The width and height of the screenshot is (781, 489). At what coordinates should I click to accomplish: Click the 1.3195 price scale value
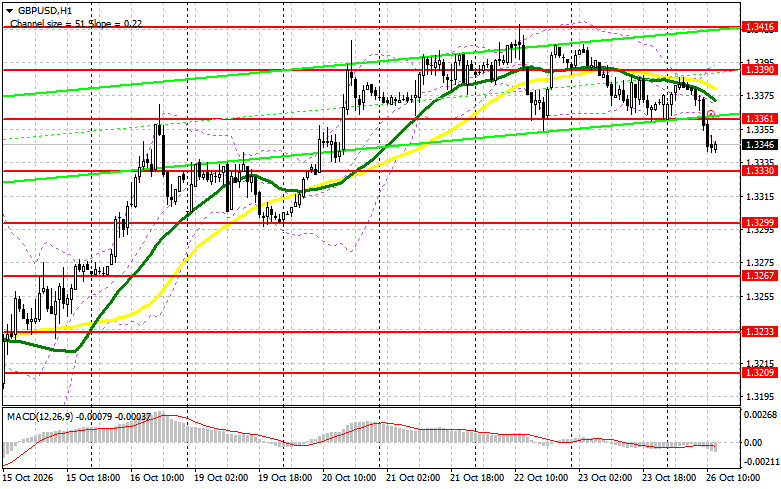(760, 397)
